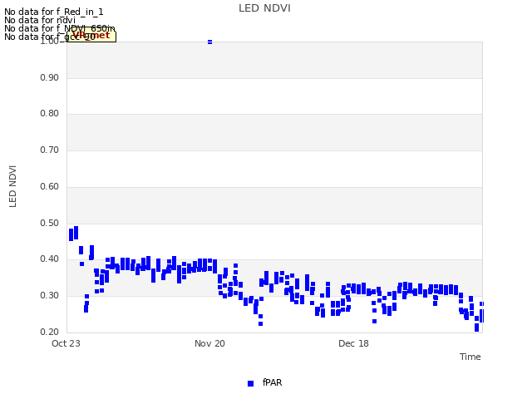
Task: Click the vertical LED NDVI axis title
Action: point(12,186)
